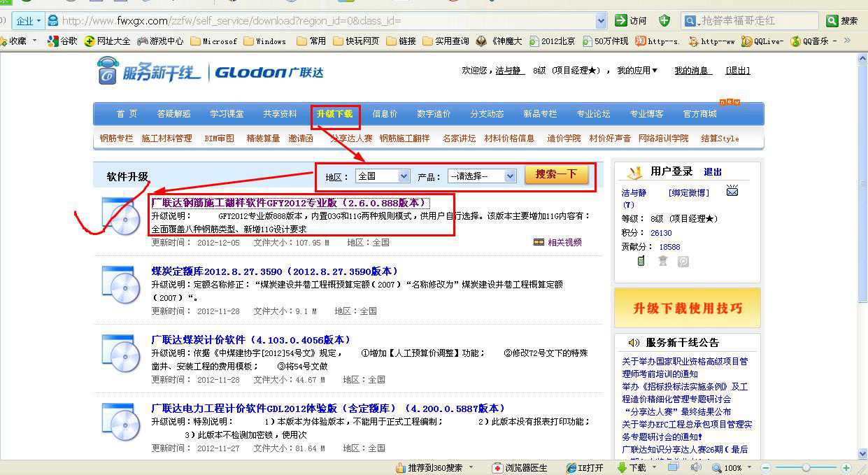Open 广联达煤炭计价软件 (4.103.0.4056版本) title
This screenshot has width=868, height=475.
coord(251,340)
